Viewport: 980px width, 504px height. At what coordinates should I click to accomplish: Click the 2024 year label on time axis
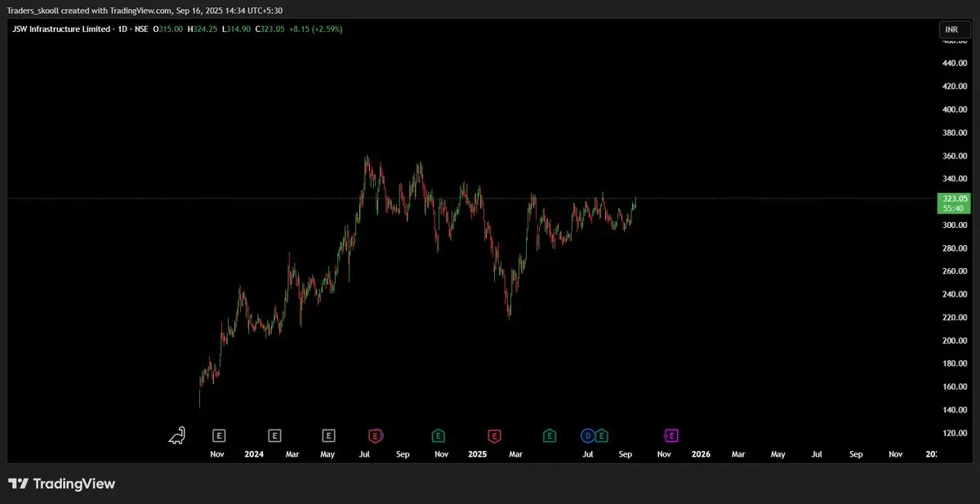click(x=254, y=453)
